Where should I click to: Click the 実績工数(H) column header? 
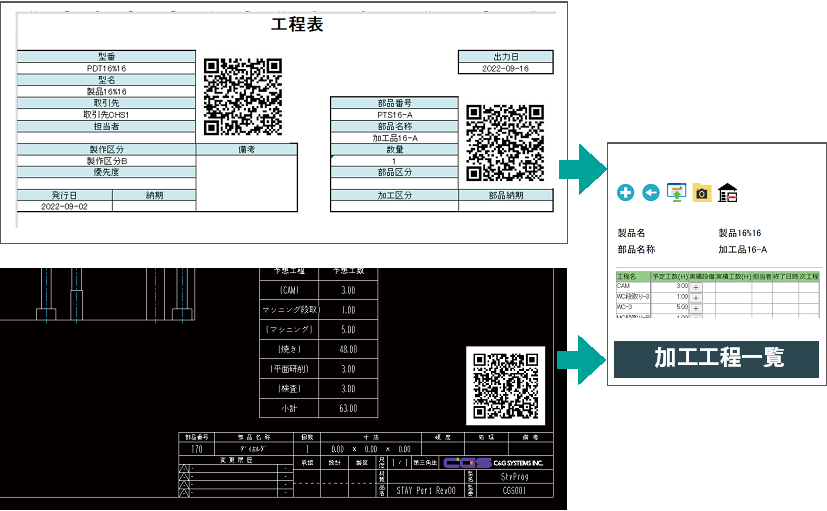pyautogui.click(x=733, y=276)
